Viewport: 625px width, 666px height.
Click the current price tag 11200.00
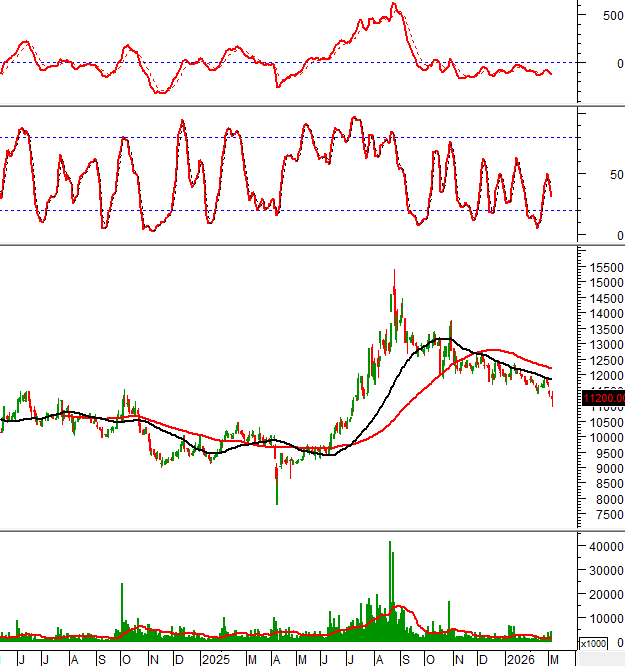pyautogui.click(x=602, y=398)
